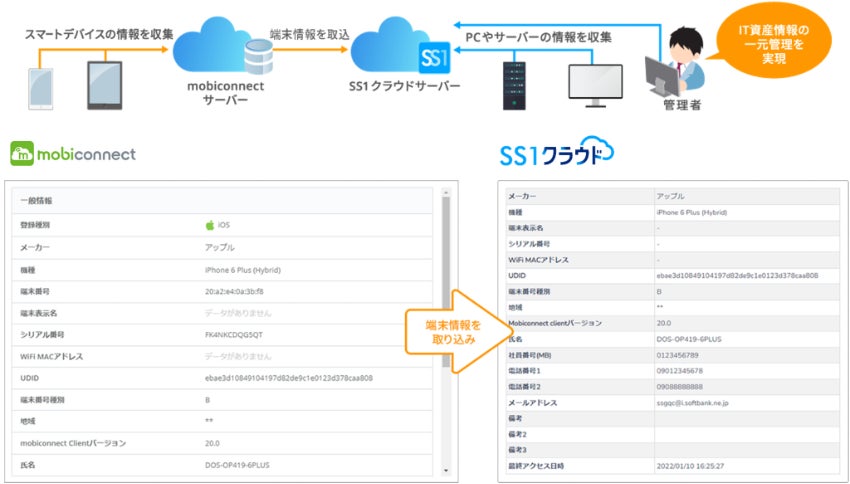Click the スマートデバイスの情報を収集 caption
The image size is (850, 484).
(99, 34)
